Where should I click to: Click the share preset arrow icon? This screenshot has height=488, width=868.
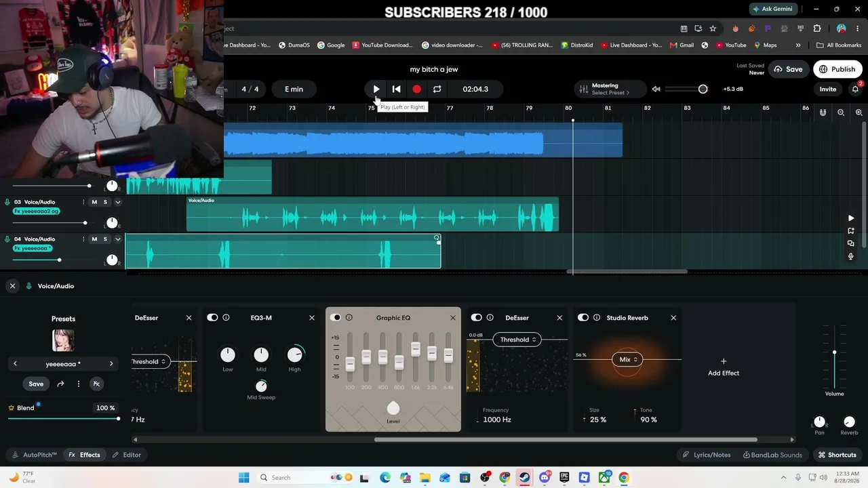tap(60, 384)
